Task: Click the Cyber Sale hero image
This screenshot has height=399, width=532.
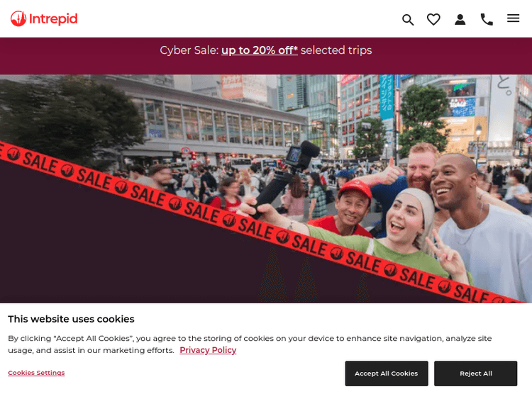Action: 266,189
